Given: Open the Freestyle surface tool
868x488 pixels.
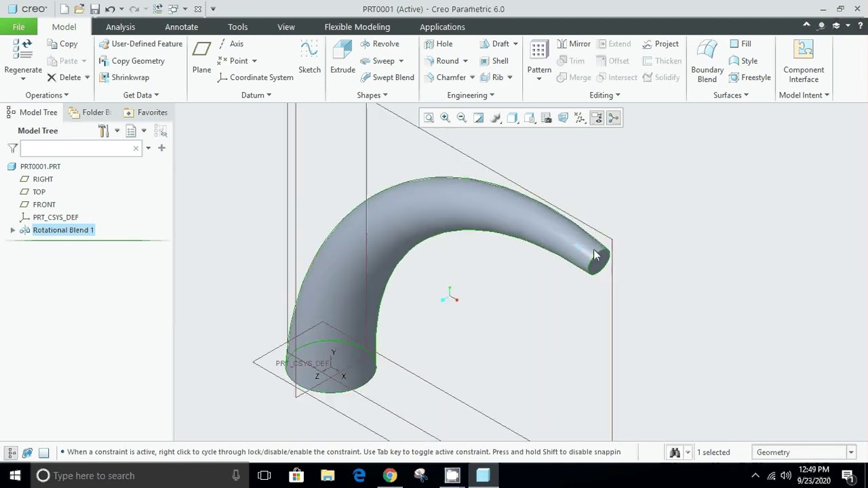Looking at the screenshot, I should 750,77.
